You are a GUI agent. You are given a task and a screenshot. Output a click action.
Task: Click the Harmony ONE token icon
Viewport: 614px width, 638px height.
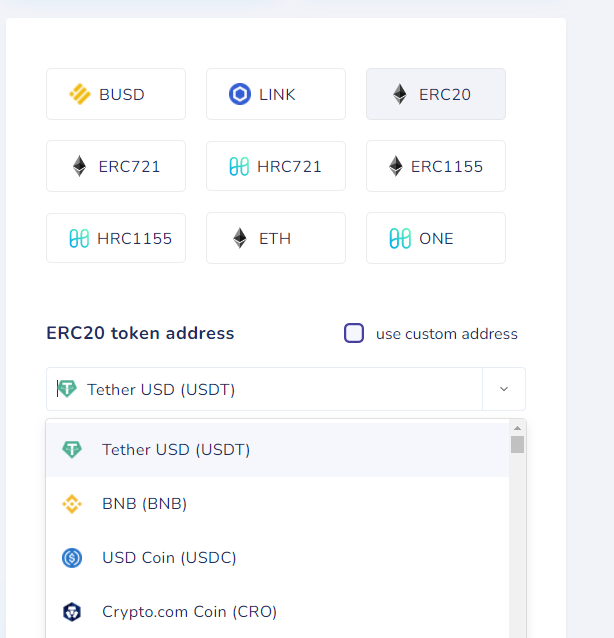(x=400, y=239)
